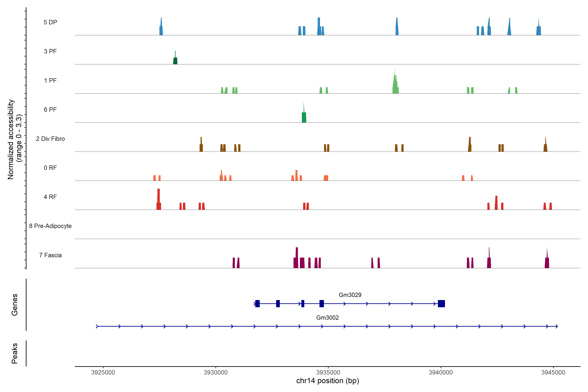Click the Genes panel label
The width and height of the screenshot is (588, 392).
pos(15,304)
